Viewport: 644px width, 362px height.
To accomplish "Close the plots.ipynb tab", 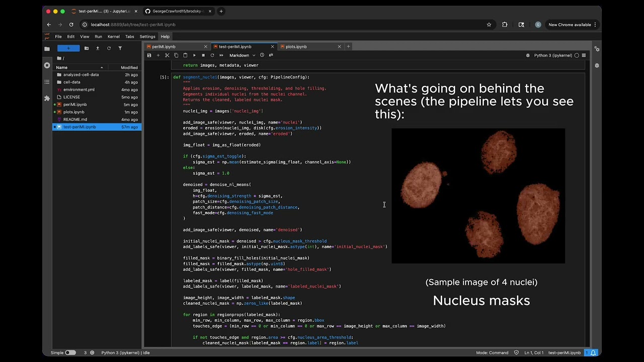I will coord(339,47).
